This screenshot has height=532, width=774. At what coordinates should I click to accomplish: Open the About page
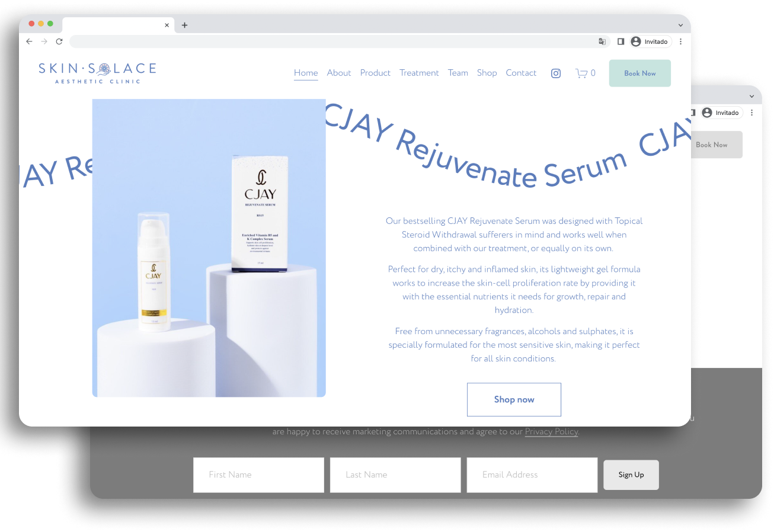(x=339, y=73)
